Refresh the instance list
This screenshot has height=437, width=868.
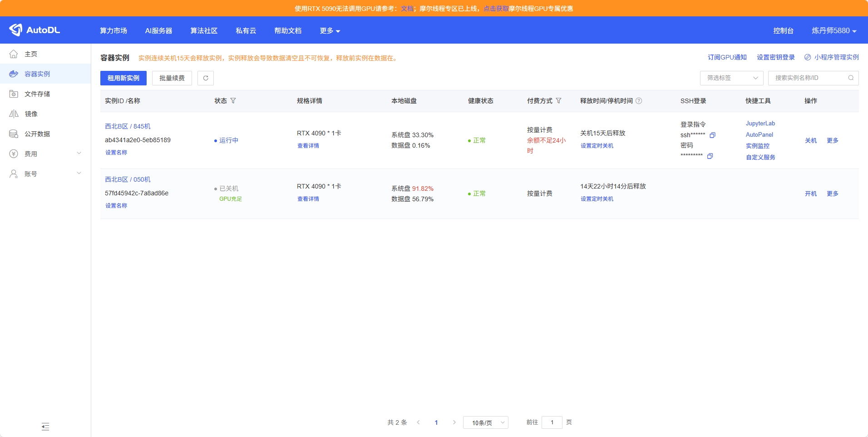[205, 78]
